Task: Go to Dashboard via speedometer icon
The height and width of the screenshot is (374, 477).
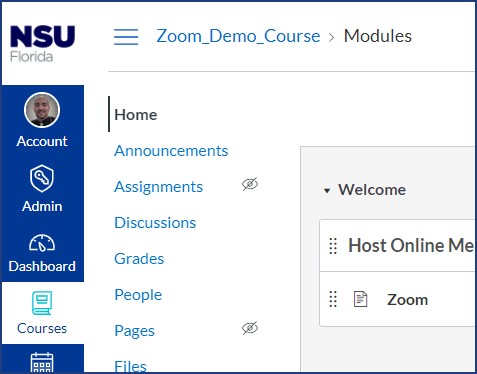Action: 42,243
